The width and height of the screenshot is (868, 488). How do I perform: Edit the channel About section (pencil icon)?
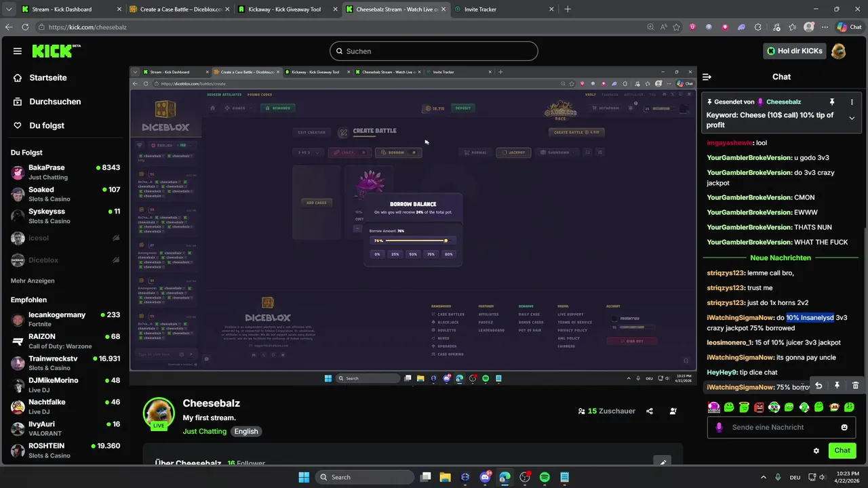[663, 462]
